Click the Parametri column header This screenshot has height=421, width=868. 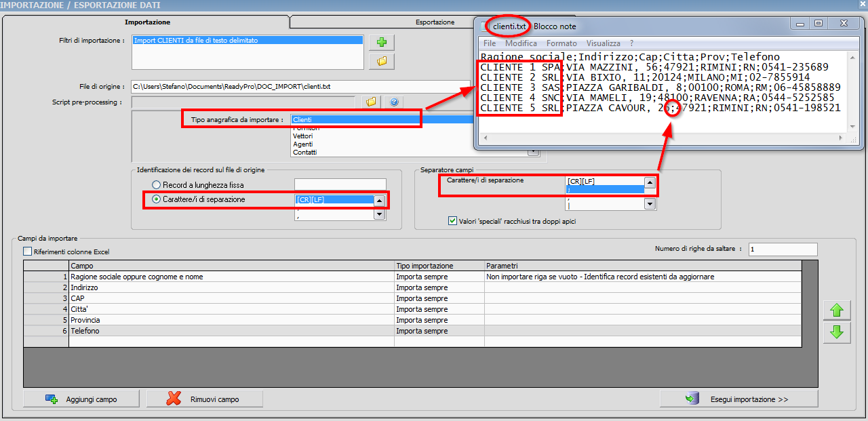click(x=643, y=266)
